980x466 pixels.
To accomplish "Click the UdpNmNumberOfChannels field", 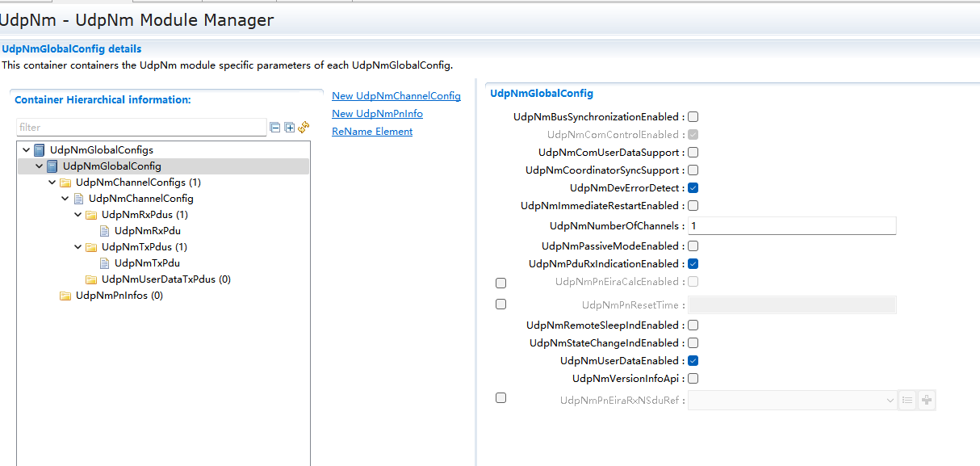I will click(791, 226).
